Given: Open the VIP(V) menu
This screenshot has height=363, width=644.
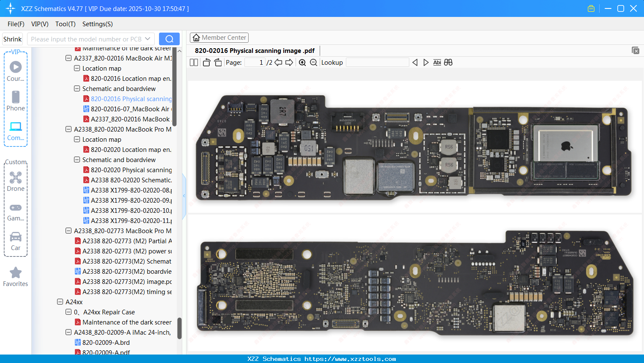Looking at the screenshot, I should [40, 24].
